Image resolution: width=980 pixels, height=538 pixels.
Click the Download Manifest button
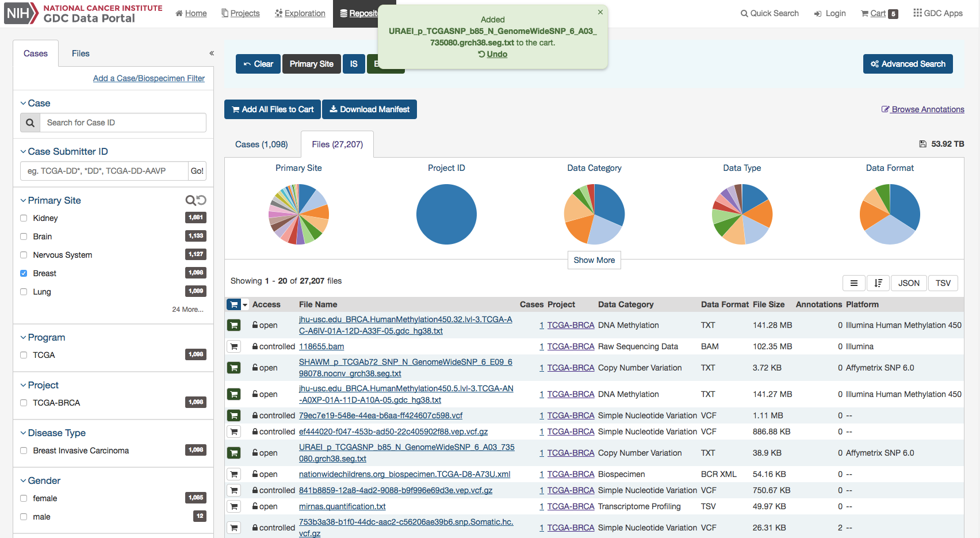[369, 109]
